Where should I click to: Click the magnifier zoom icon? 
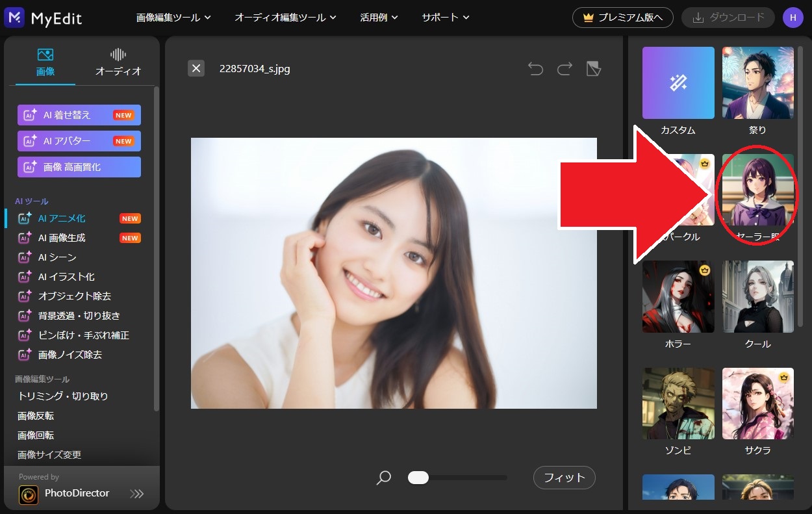pos(384,478)
